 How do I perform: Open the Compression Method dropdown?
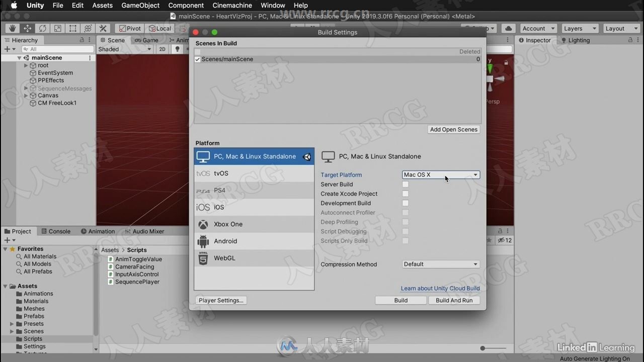(441, 264)
